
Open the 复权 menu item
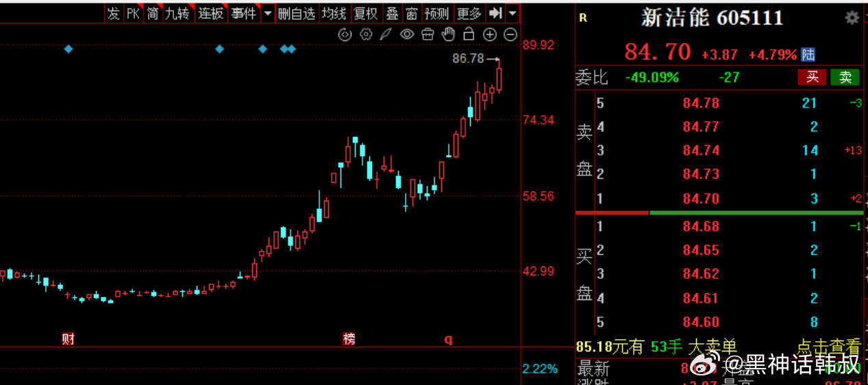coord(365,13)
